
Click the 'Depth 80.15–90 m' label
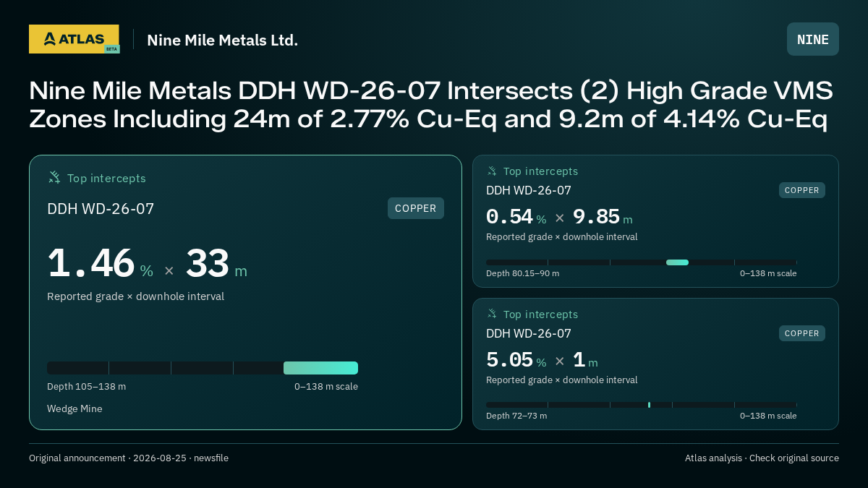(x=522, y=273)
